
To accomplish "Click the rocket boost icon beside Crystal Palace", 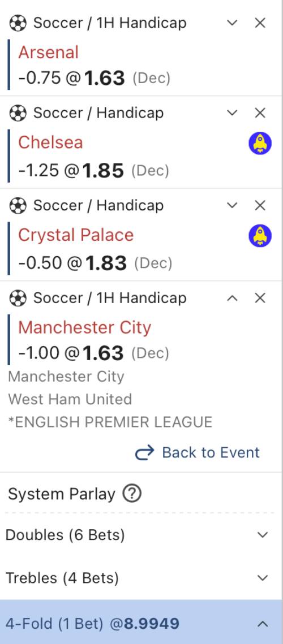I will [x=260, y=236].
